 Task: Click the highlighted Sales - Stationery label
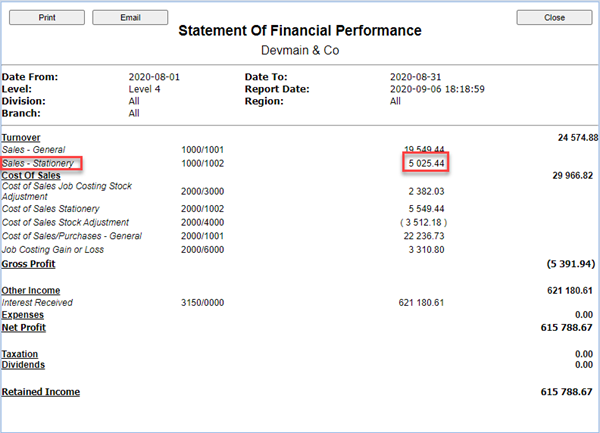point(38,162)
